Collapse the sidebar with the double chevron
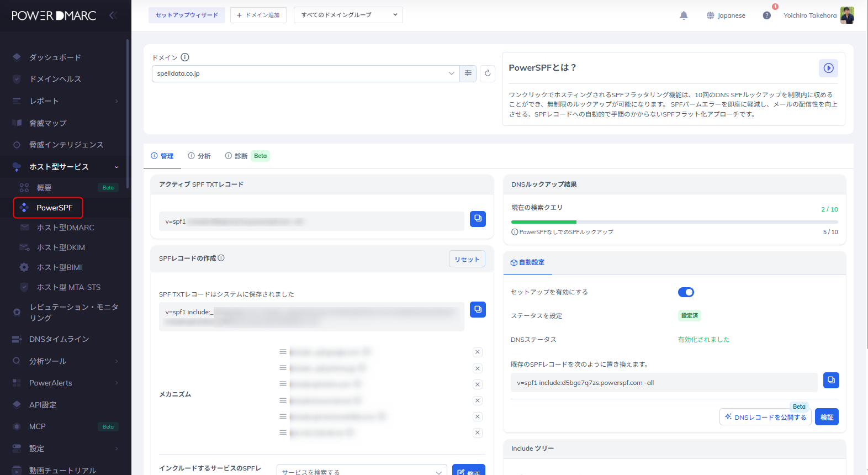Viewport: 868px width, 475px height. [x=113, y=15]
